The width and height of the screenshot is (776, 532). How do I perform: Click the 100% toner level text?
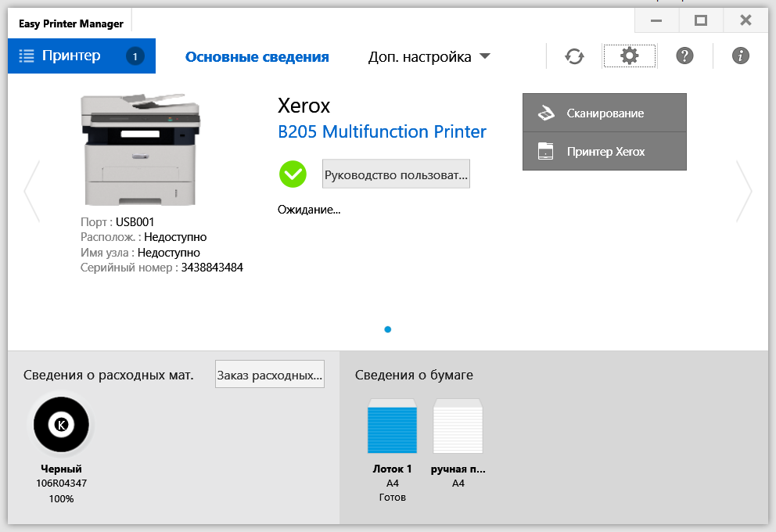(61, 499)
